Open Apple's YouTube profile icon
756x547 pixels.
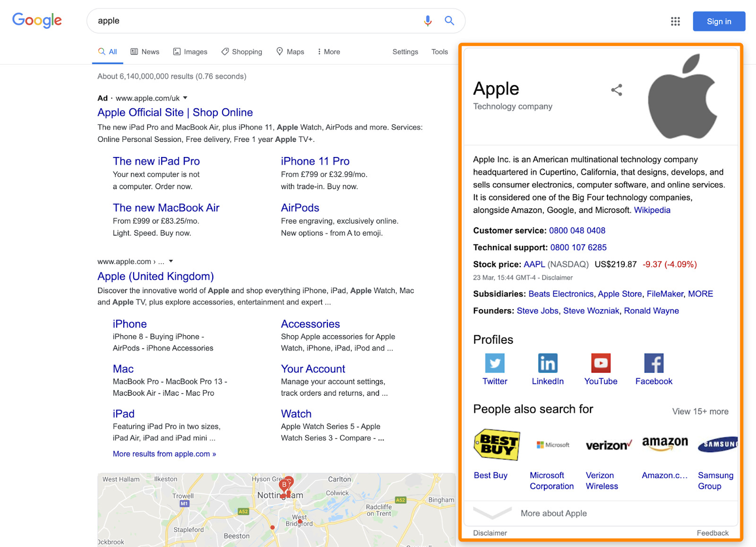pyautogui.click(x=600, y=363)
